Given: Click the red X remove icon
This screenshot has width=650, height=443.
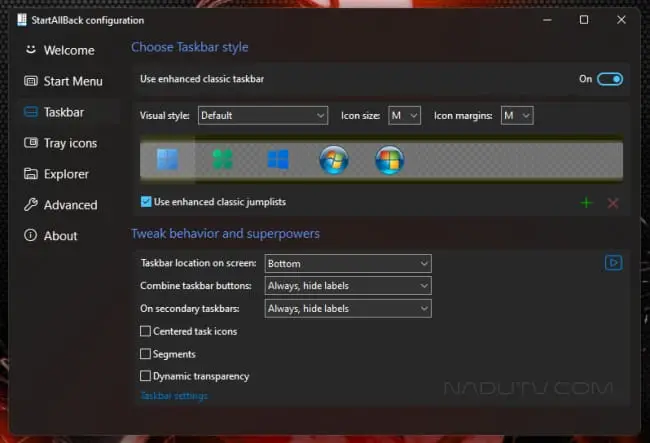Looking at the screenshot, I should [613, 203].
